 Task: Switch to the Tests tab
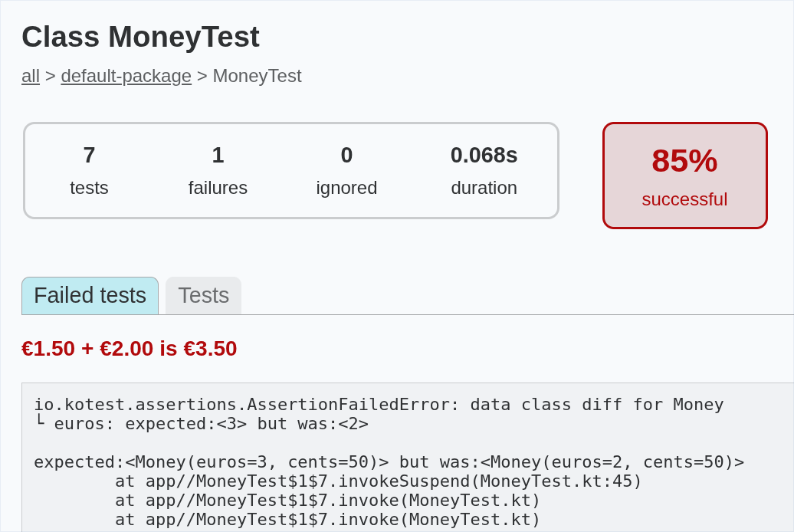click(202, 295)
